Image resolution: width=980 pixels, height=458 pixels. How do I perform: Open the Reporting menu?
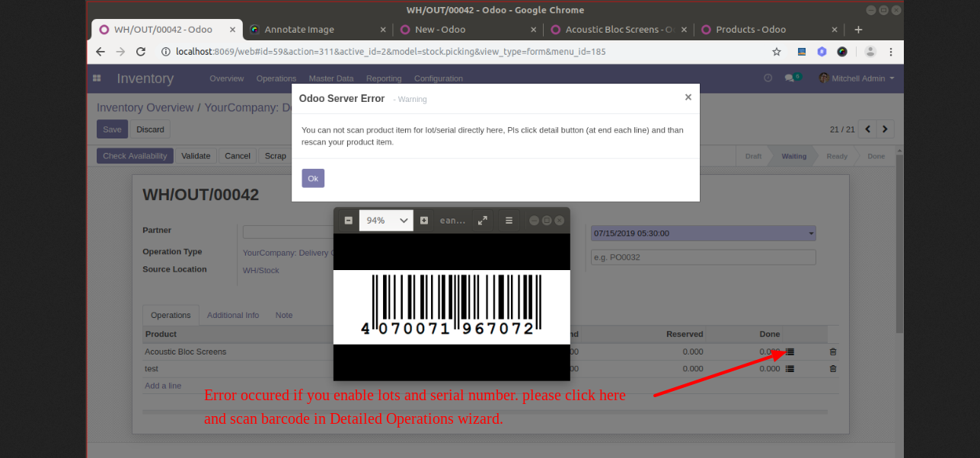coord(384,78)
